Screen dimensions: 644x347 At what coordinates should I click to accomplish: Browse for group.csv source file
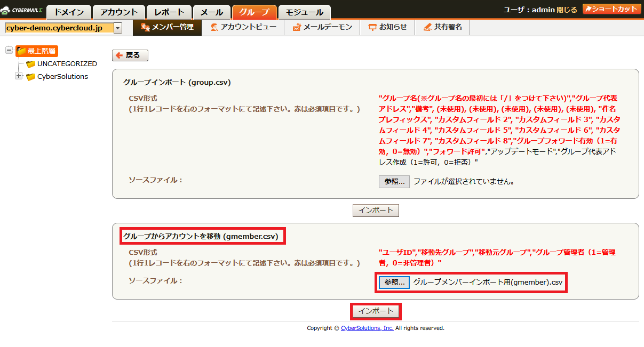(394, 181)
